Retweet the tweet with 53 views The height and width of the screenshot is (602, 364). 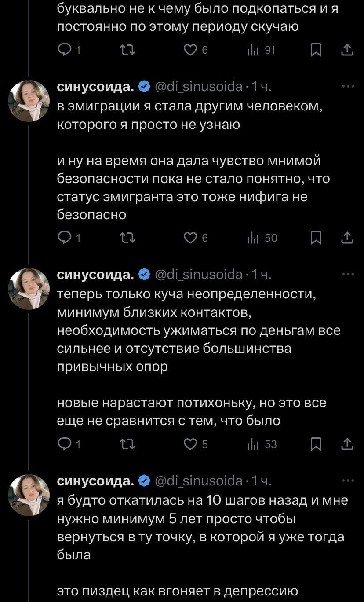point(127,444)
